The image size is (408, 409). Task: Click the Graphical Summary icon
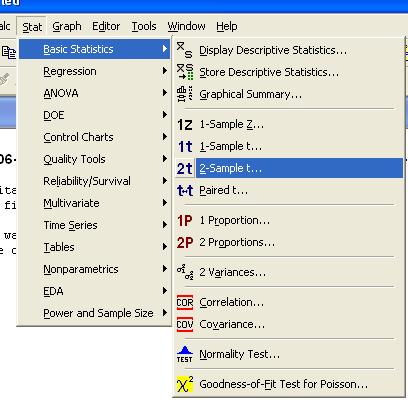(184, 94)
